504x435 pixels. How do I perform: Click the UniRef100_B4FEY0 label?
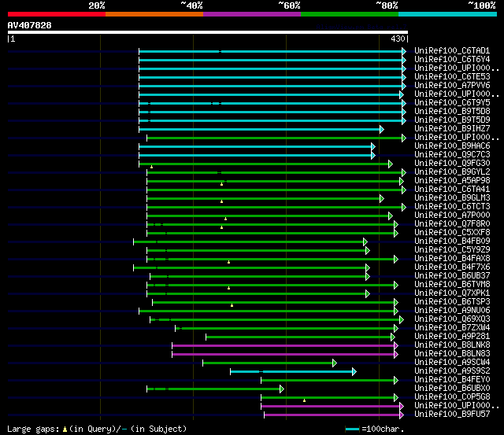(452, 380)
